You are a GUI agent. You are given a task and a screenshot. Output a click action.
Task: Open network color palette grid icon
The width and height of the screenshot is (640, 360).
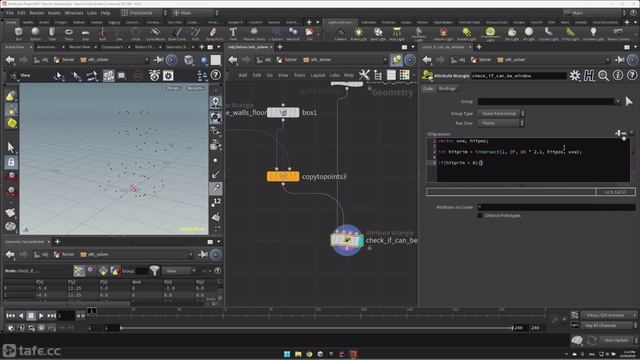tap(404, 75)
